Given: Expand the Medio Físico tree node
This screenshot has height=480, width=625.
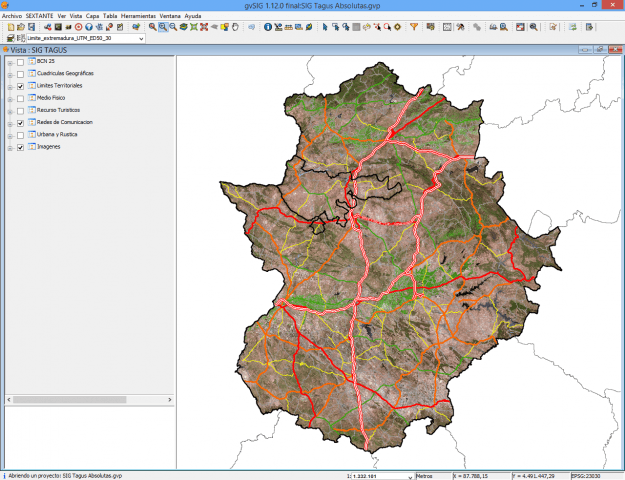Looking at the screenshot, I should point(10,99).
